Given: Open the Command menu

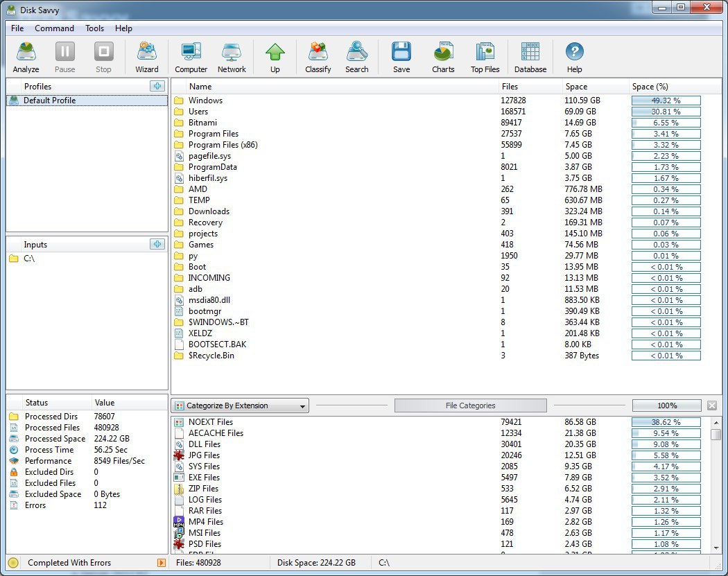Looking at the screenshot, I should tap(54, 28).
